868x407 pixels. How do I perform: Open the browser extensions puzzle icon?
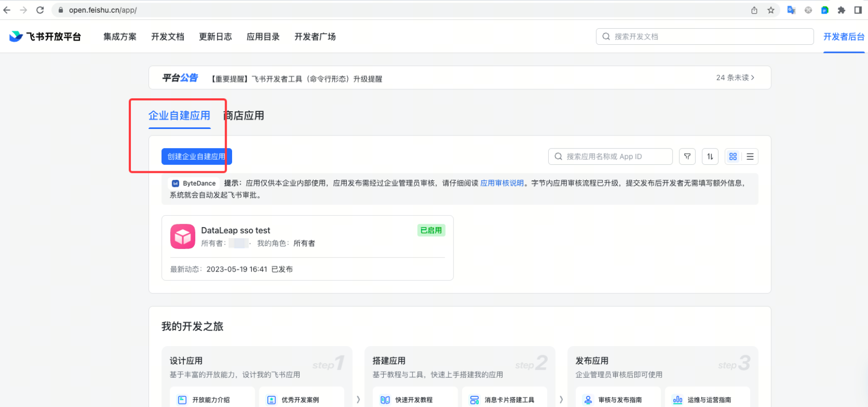click(x=841, y=10)
